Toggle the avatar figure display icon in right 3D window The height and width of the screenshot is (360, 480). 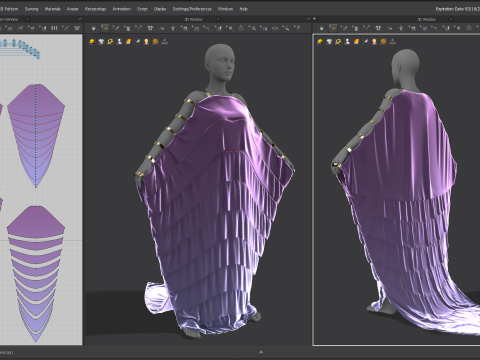(347, 41)
